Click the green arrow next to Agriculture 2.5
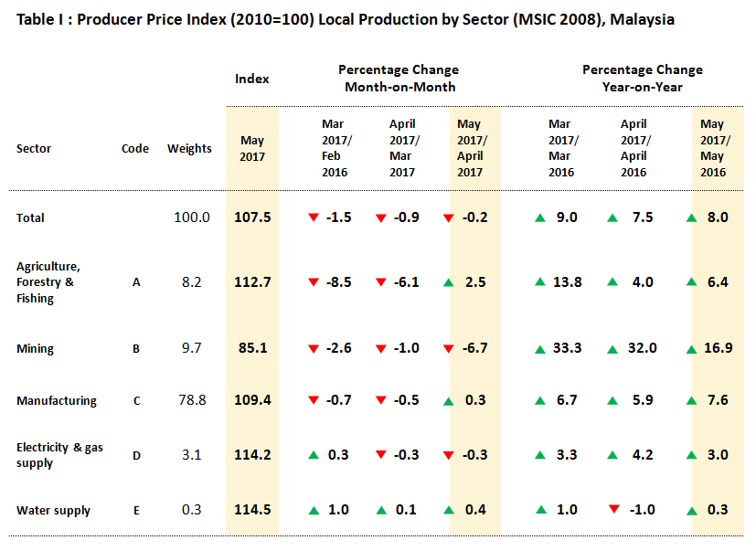756x551 pixels. [449, 282]
